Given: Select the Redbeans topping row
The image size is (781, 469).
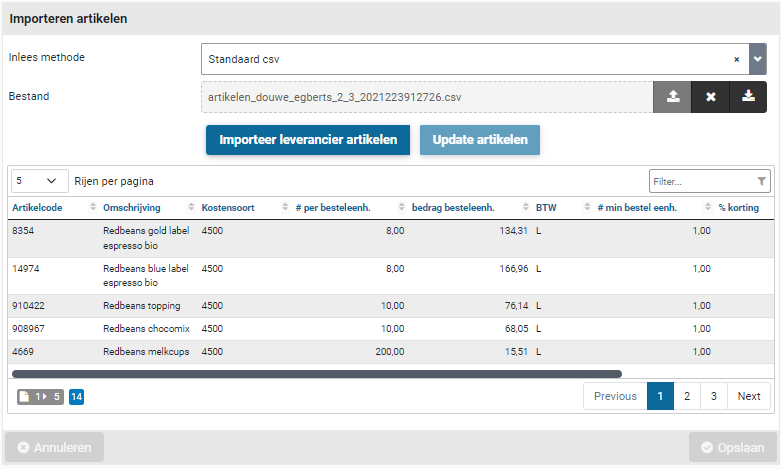Looking at the screenshot, I should 390,306.
